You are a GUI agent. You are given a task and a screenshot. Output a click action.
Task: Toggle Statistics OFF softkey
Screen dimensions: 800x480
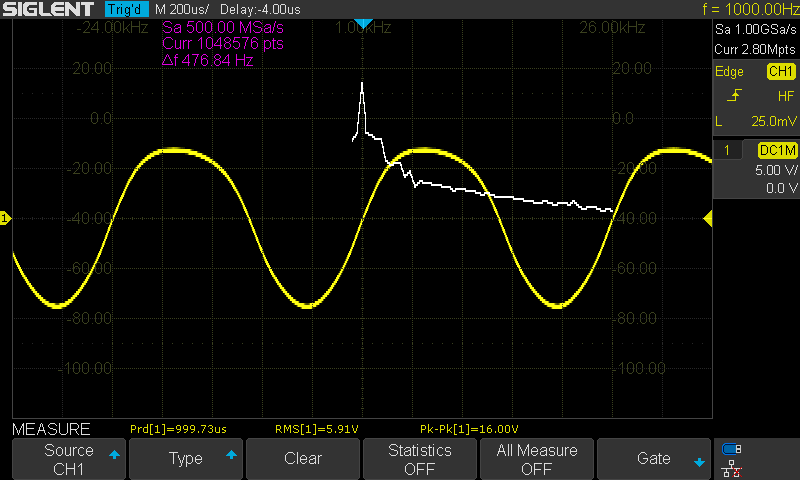419,459
